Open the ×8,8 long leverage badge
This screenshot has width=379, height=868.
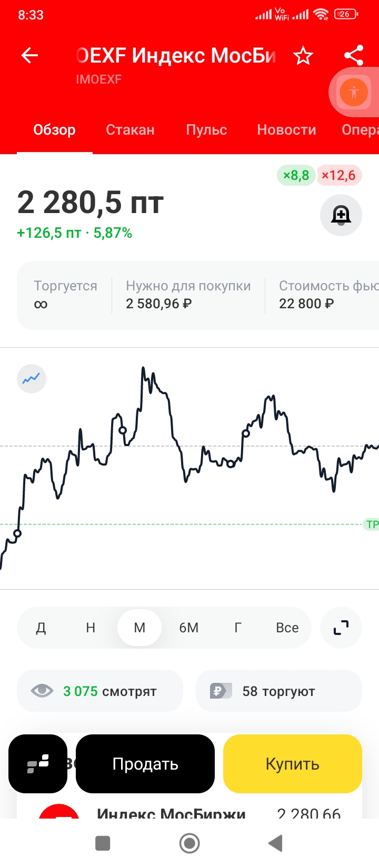[x=296, y=175]
